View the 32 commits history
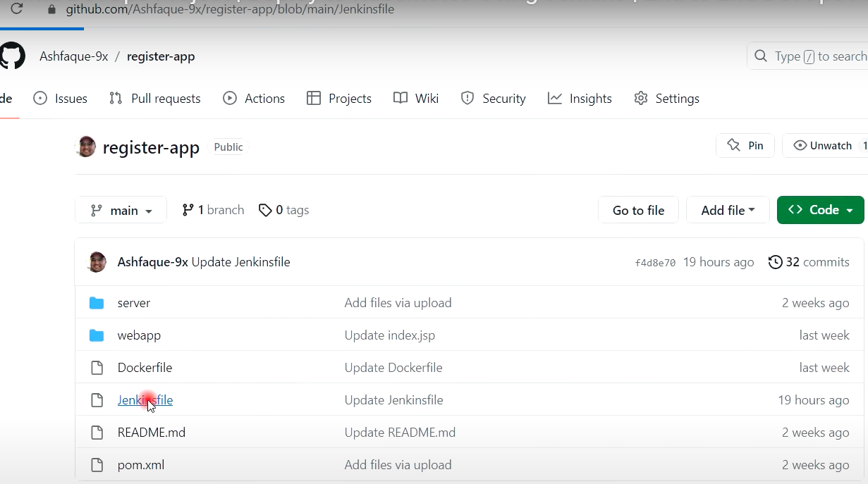The width and height of the screenshot is (868, 484). pyautogui.click(x=809, y=262)
